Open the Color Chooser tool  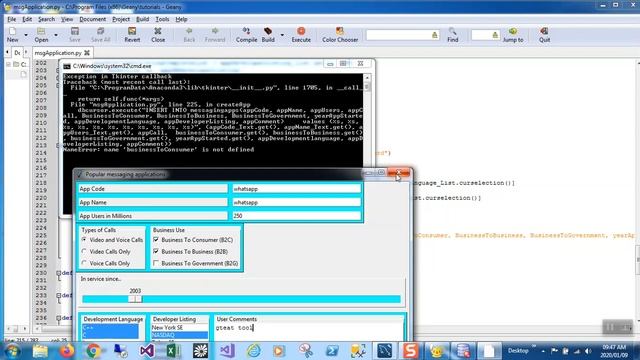[x=340, y=34]
